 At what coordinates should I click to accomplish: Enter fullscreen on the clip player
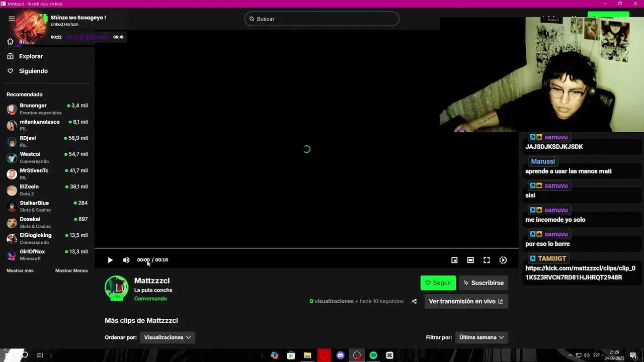[487, 260]
